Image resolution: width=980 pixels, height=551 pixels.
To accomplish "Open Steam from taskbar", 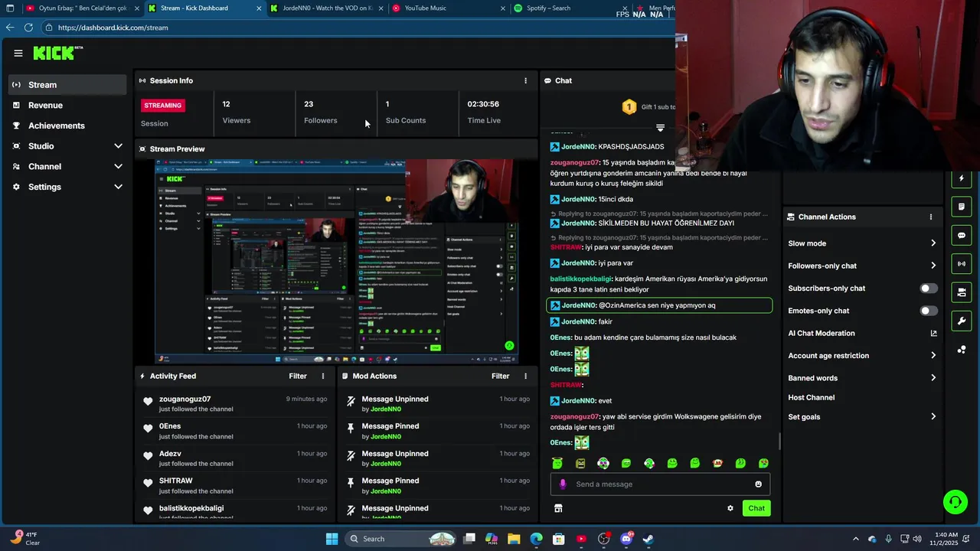I will (x=648, y=539).
